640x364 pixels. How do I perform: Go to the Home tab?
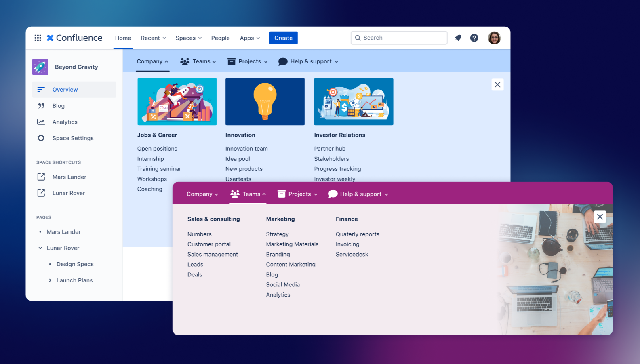[x=123, y=38]
